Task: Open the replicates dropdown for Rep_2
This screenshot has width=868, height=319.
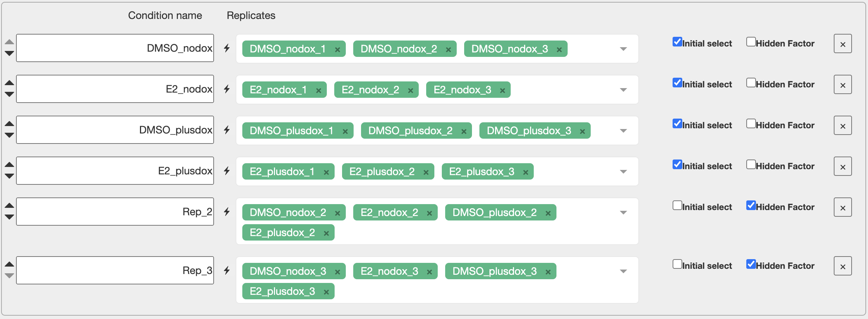Action: [623, 212]
